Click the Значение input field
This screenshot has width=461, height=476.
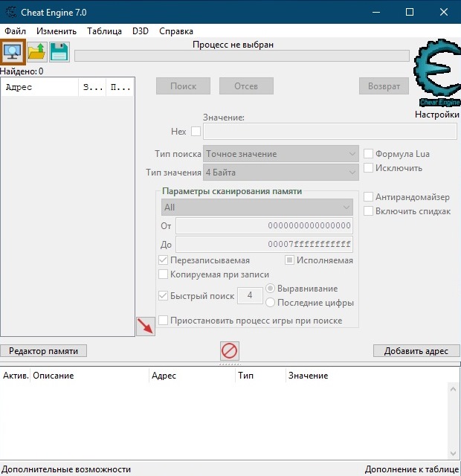(329, 132)
